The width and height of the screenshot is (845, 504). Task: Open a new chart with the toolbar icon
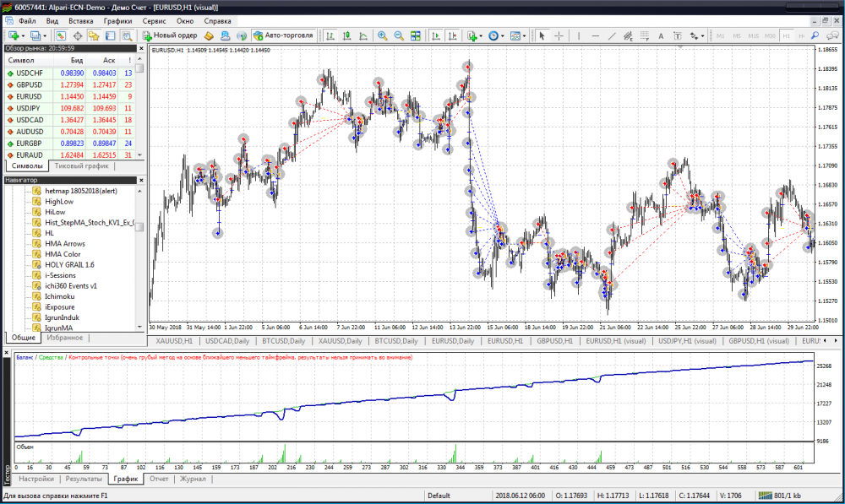(x=13, y=35)
